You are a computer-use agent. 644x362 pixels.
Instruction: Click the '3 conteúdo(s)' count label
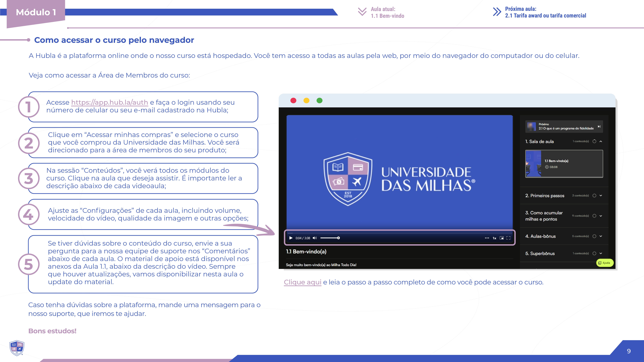pos(580,196)
